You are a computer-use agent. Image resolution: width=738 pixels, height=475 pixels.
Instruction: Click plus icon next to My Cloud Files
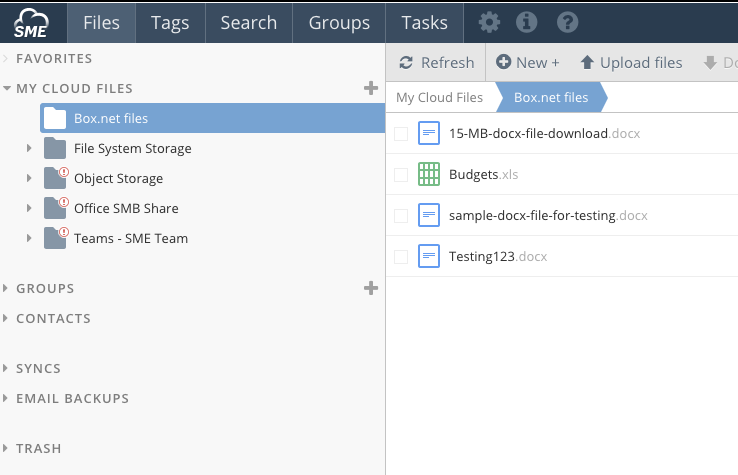371,88
